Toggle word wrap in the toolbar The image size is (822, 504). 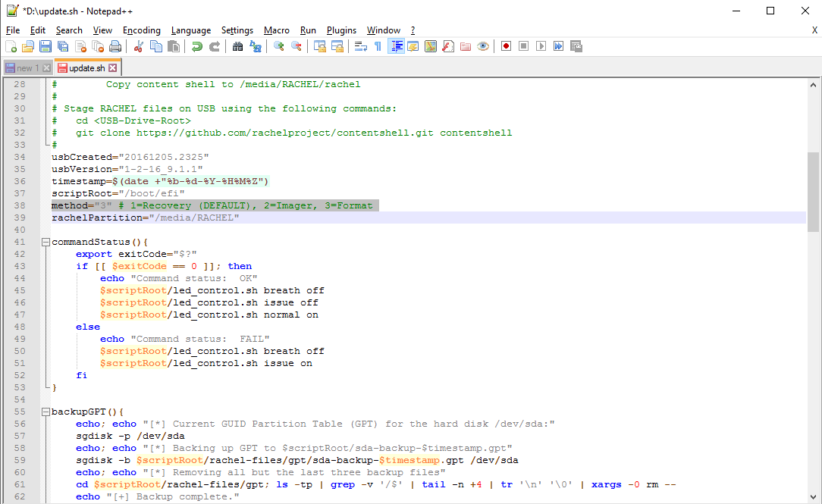pos(360,47)
